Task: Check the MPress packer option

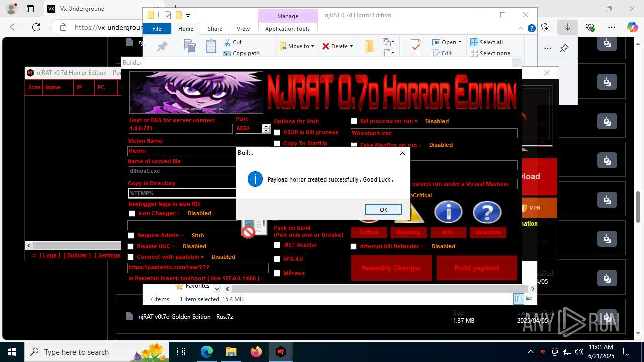Action: tap(277, 273)
